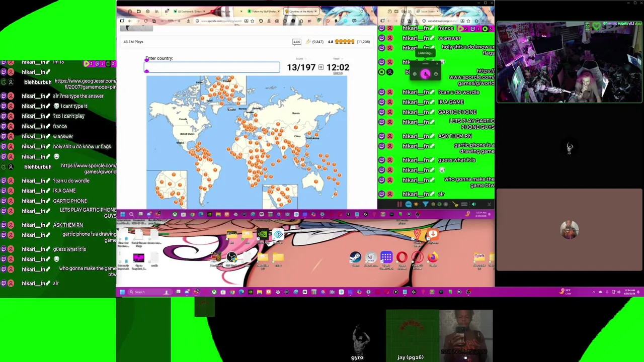Screen dimensions: 644x362
Task: Show hidden system tray icons chevron
Action: (x=594, y=292)
